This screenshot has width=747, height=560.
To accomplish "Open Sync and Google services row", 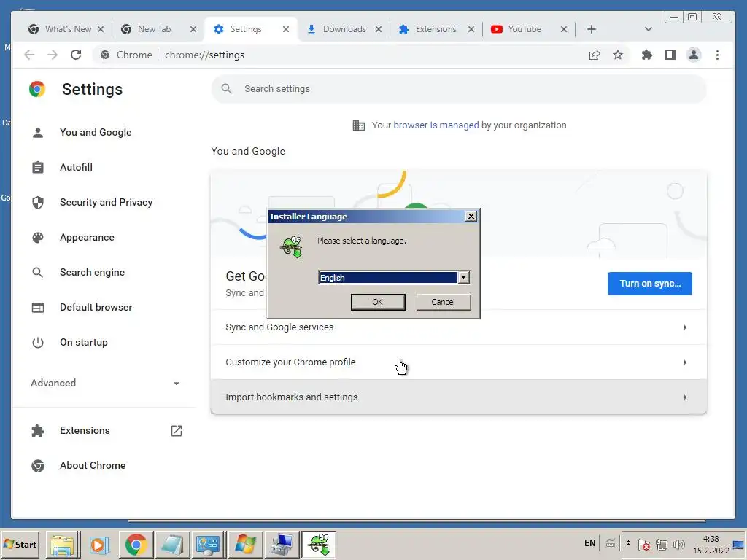I will [459, 327].
